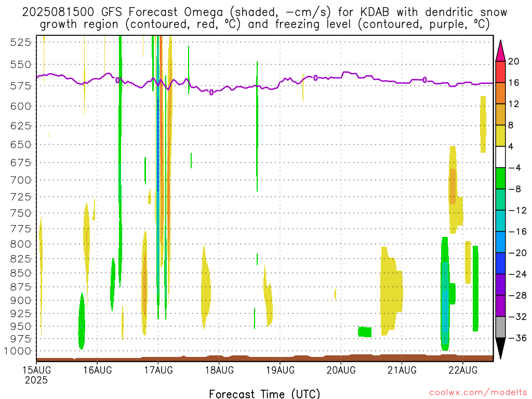Click the 575 pressure level label
The image size is (532, 399).
click(x=21, y=86)
